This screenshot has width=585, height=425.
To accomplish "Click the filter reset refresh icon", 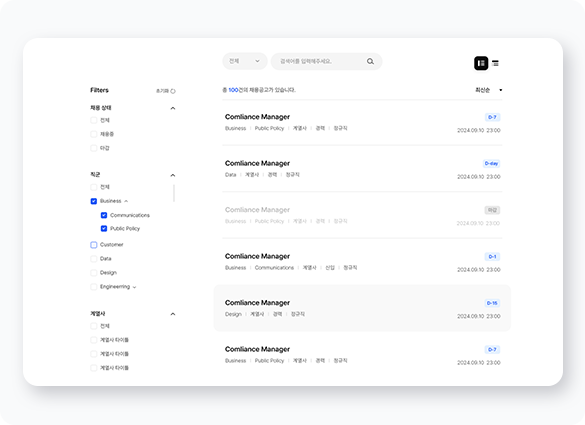I will pos(173,91).
